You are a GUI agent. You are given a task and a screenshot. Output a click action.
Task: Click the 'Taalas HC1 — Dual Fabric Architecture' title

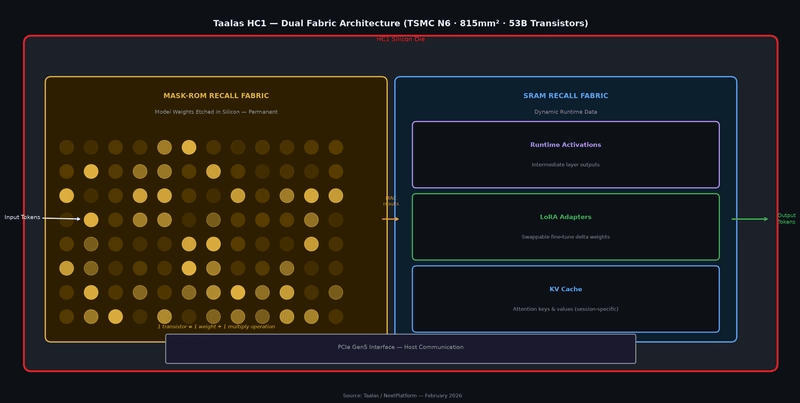click(x=401, y=23)
